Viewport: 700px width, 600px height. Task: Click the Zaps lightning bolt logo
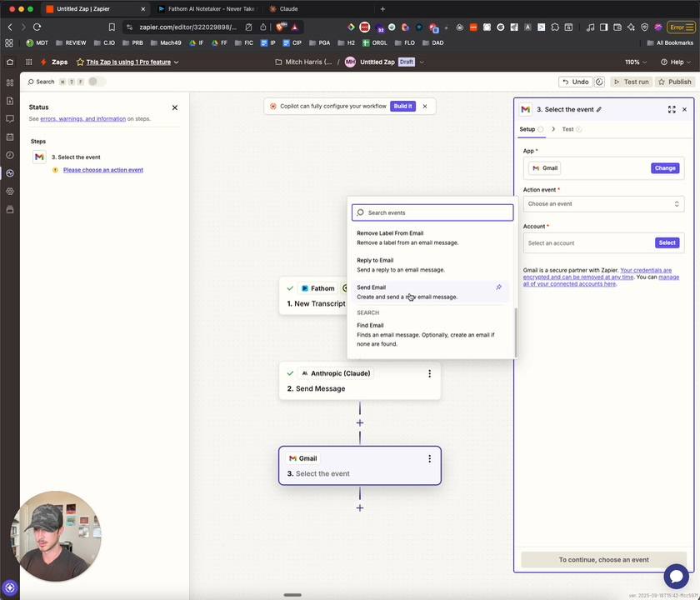pyautogui.click(x=43, y=62)
